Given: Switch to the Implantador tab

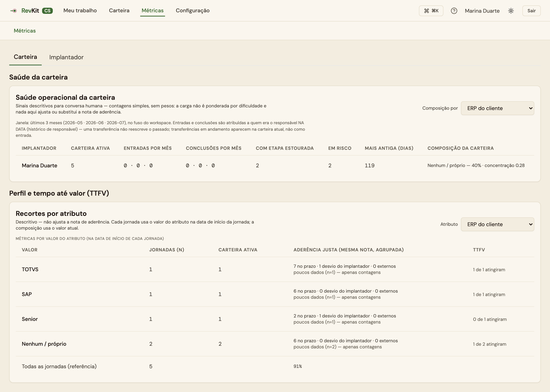Looking at the screenshot, I should click(66, 57).
